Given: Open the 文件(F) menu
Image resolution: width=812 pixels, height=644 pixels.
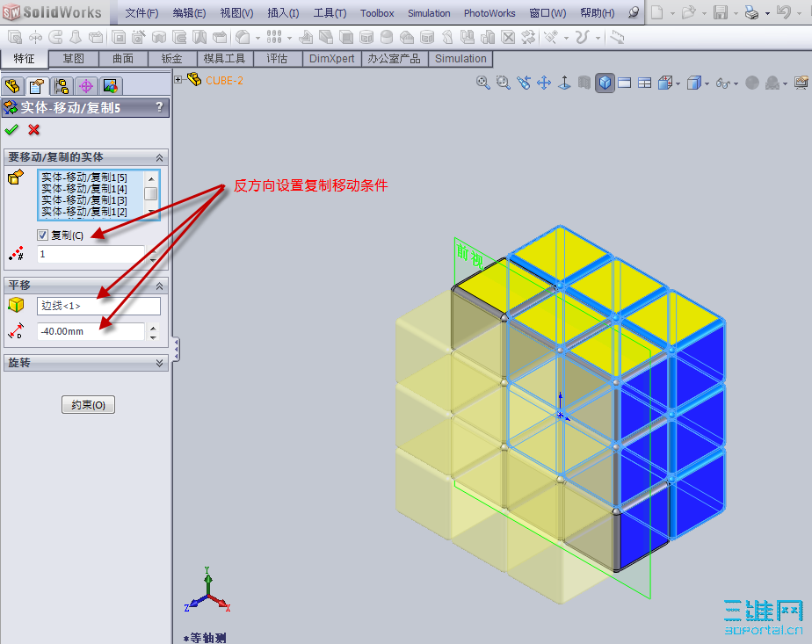Looking at the screenshot, I should pos(141,13).
